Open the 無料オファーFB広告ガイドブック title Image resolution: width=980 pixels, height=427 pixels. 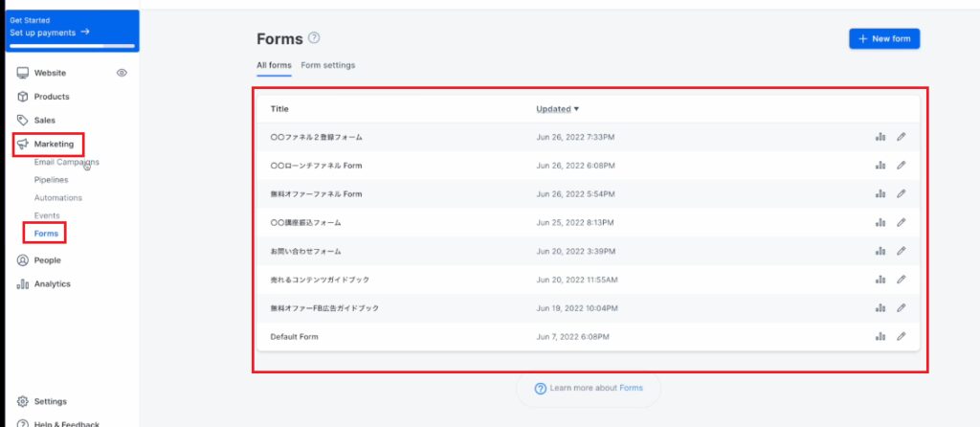324,308
